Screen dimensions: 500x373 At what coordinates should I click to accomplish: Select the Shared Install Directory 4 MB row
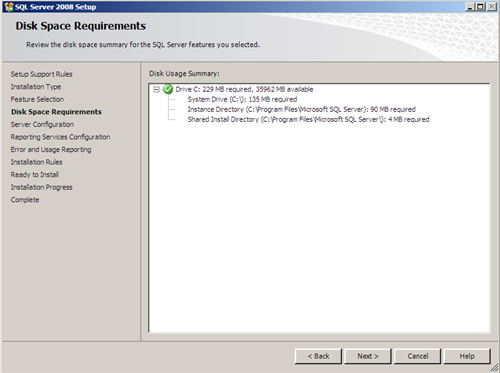(308, 119)
